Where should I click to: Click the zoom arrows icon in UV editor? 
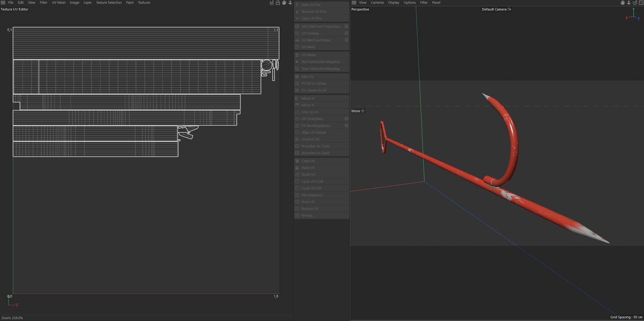[x=290, y=3]
